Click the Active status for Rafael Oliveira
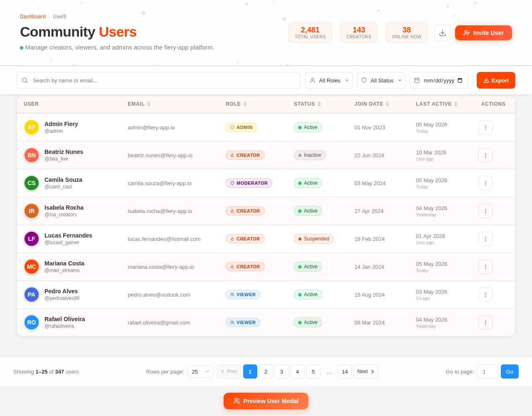532x416 pixels. [x=308, y=322]
